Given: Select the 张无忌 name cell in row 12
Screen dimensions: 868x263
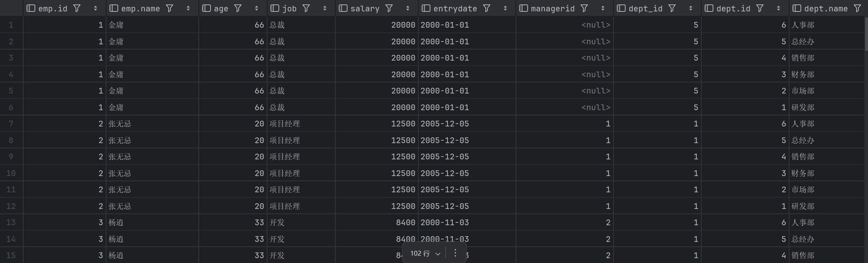Looking at the screenshot, I should click(x=120, y=206).
